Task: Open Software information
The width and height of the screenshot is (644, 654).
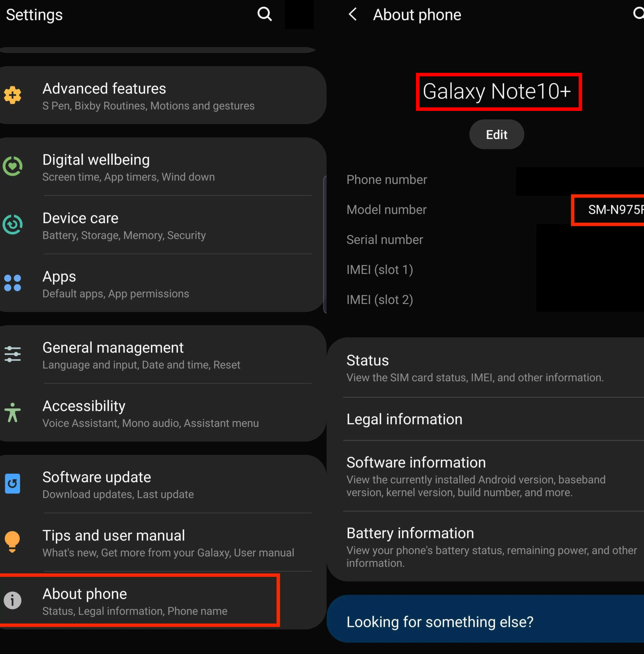Action: [485, 476]
